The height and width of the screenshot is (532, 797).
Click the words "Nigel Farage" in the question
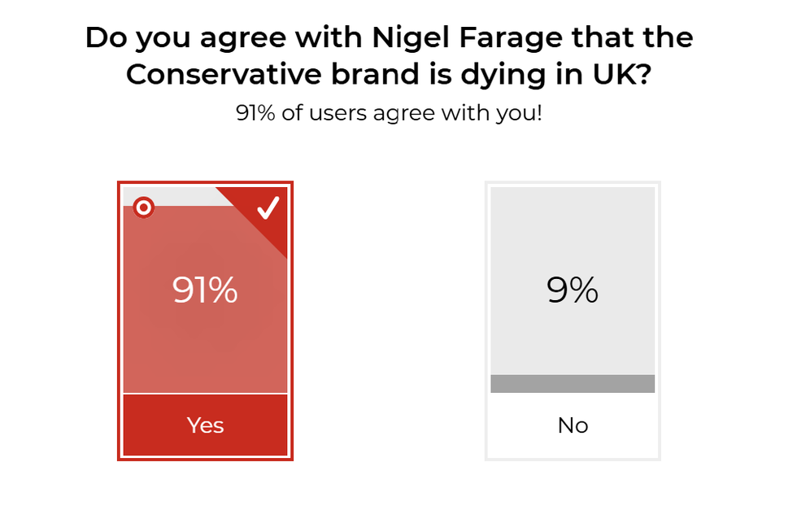click(x=444, y=37)
